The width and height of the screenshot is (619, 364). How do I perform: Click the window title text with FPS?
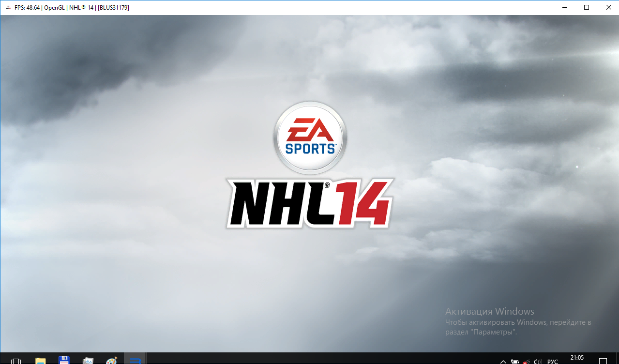pos(72,8)
